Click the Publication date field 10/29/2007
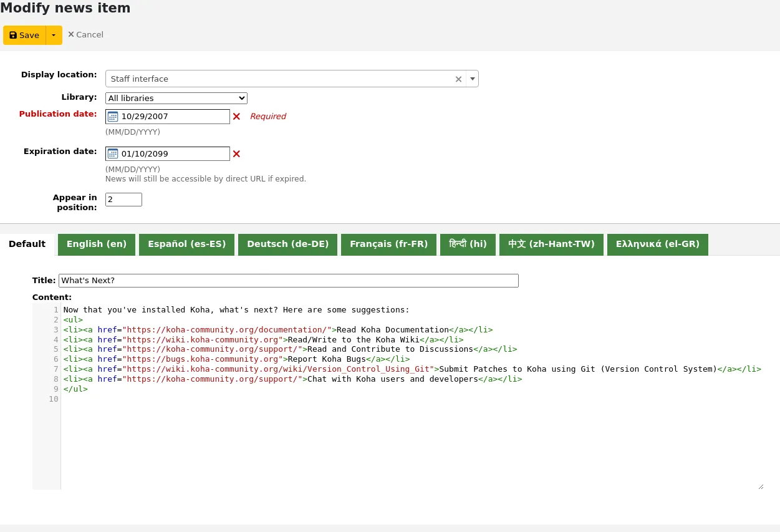 click(168, 117)
